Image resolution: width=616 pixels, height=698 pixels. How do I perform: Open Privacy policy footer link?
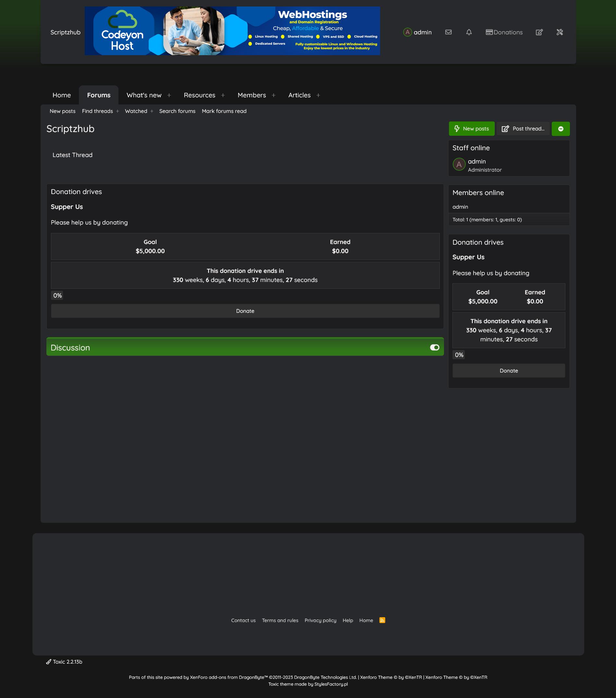pyautogui.click(x=320, y=620)
